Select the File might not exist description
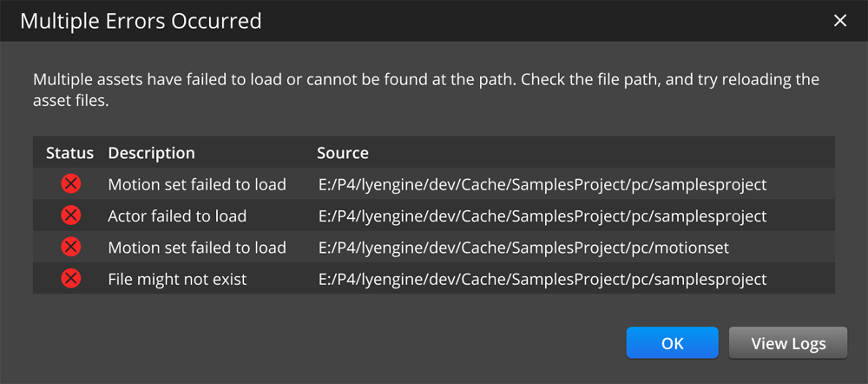 click(x=177, y=280)
